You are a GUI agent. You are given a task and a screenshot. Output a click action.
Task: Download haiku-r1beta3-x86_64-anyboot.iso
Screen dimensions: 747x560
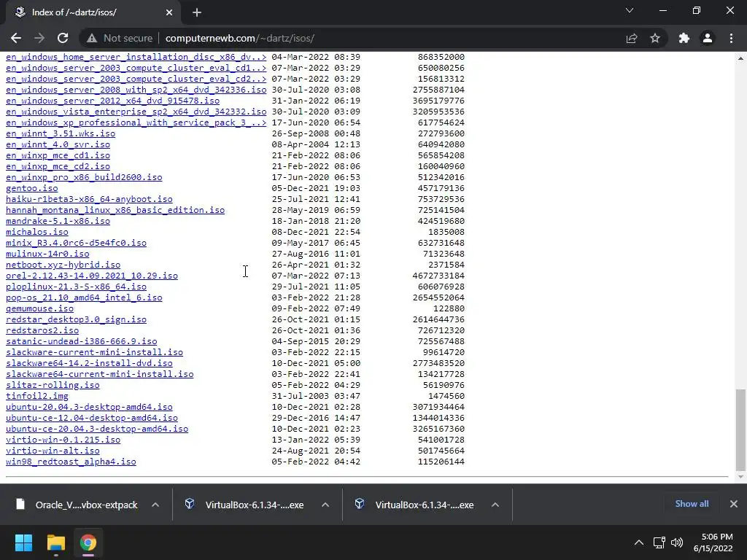pyautogui.click(x=89, y=199)
